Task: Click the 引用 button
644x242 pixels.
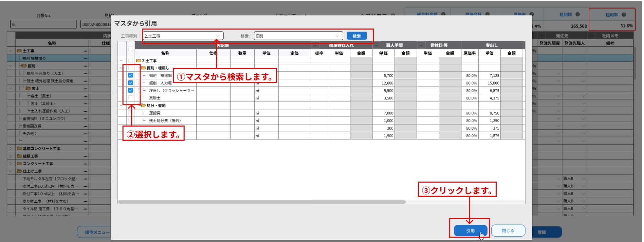Action: coord(470,231)
